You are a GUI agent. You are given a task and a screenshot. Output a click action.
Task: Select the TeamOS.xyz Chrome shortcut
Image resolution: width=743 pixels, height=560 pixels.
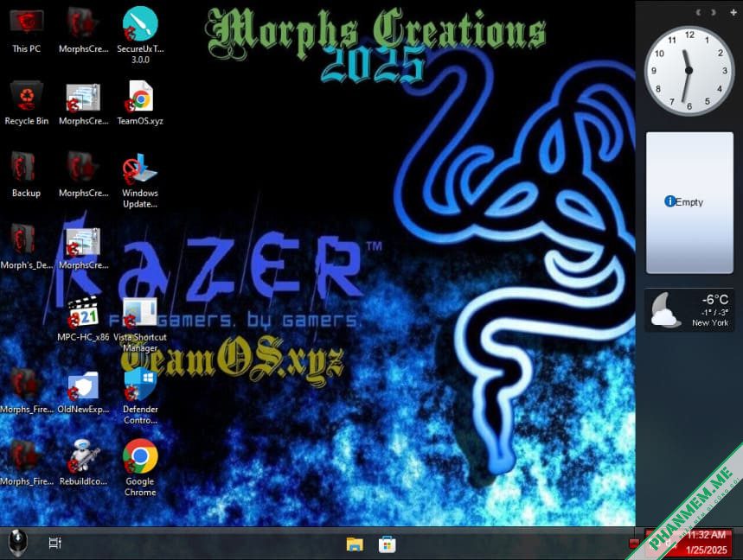click(140, 102)
